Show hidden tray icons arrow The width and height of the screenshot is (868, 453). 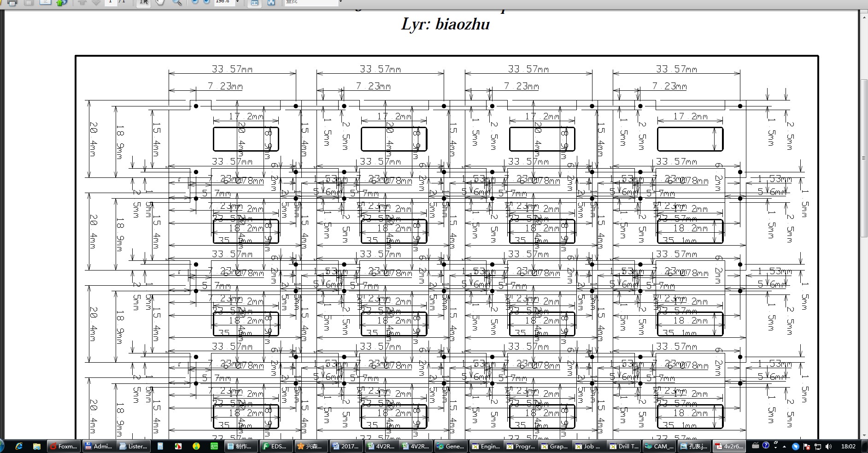pos(784,447)
